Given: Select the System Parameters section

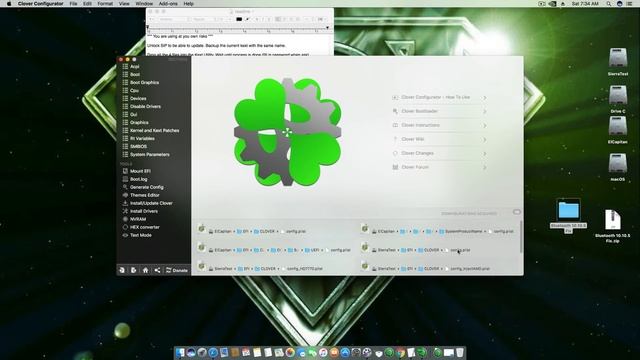Looking at the screenshot, I should pos(149,154).
